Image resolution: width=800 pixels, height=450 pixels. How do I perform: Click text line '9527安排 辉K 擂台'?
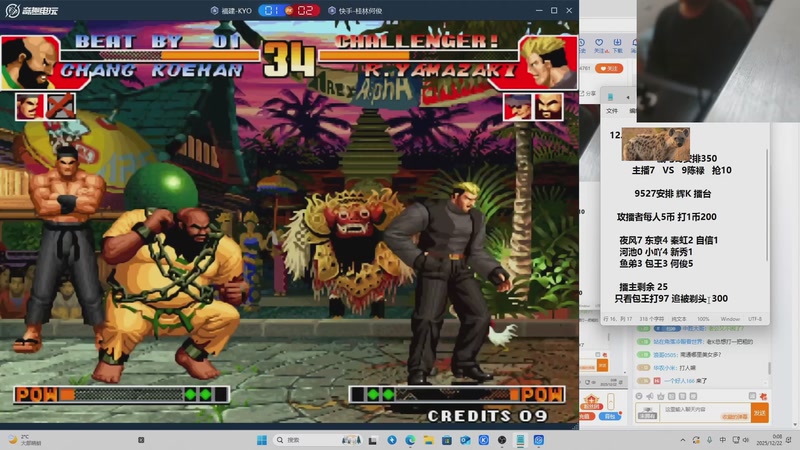click(672, 193)
